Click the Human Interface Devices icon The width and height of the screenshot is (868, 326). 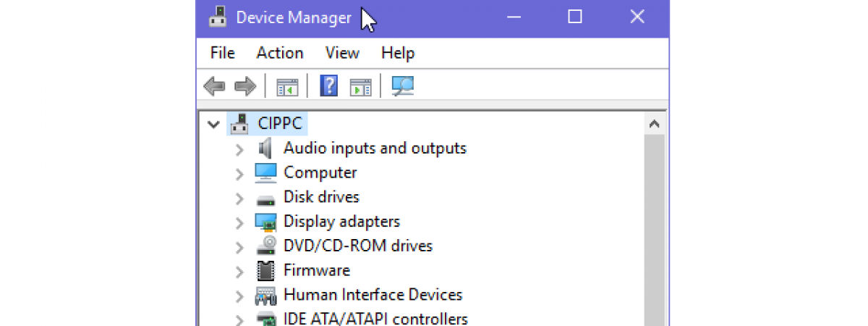pyautogui.click(x=265, y=295)
